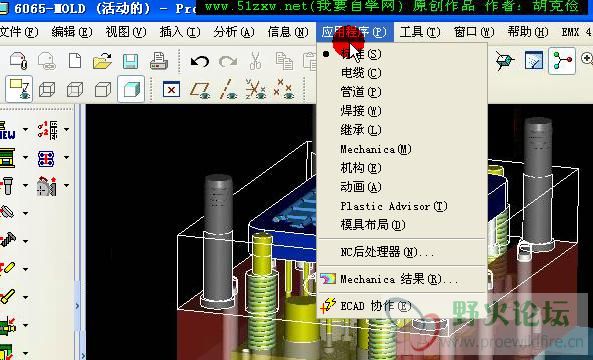
Task: Expand dropdown next to yellow dowel pin icon
Action: pos(25,269)
